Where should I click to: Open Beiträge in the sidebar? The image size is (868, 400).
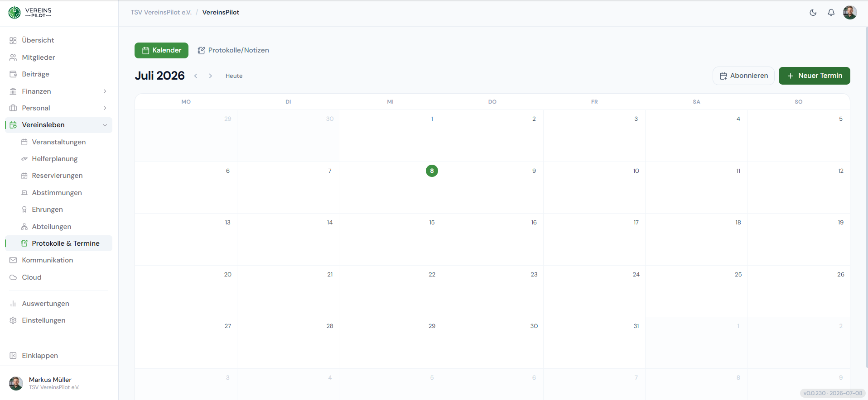coord(58,74)
